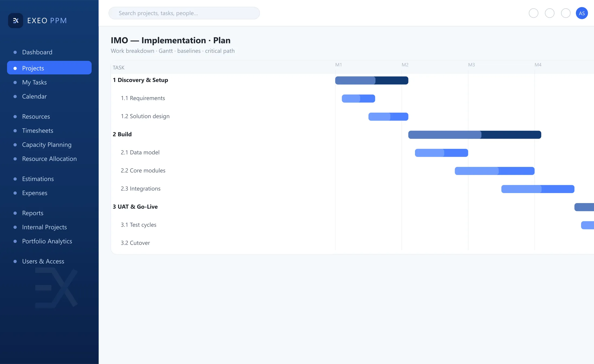
Task: Click the M1 month header
Action: coord(339,65)
